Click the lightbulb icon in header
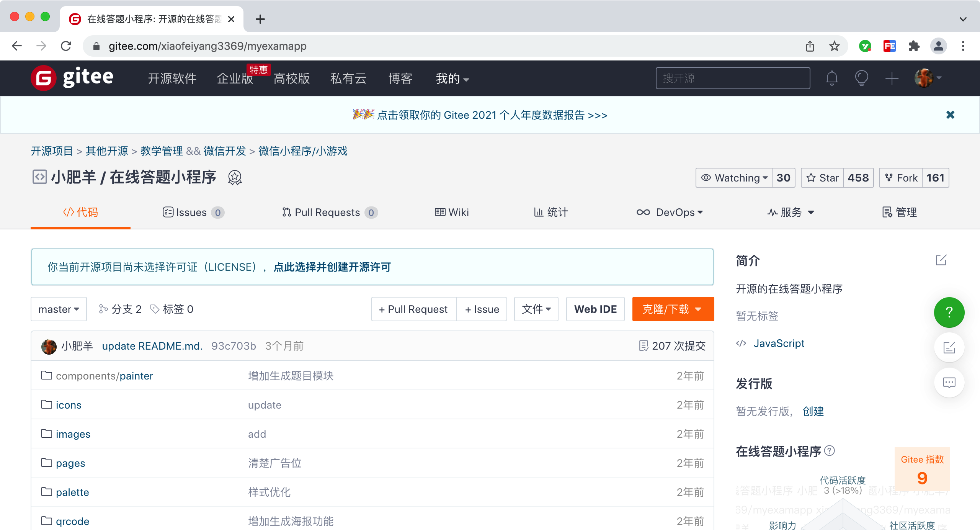The width and height of the screenshot is (980, 530). [861, 78]
